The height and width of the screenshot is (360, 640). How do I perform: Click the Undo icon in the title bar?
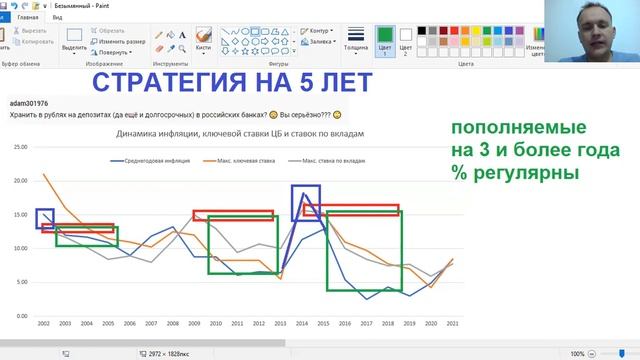click(14, 6)
